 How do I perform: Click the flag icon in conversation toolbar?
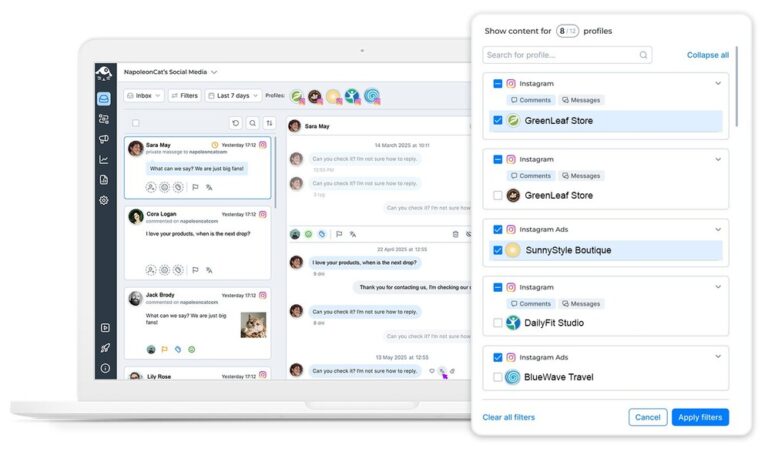(x=339, y=234)
